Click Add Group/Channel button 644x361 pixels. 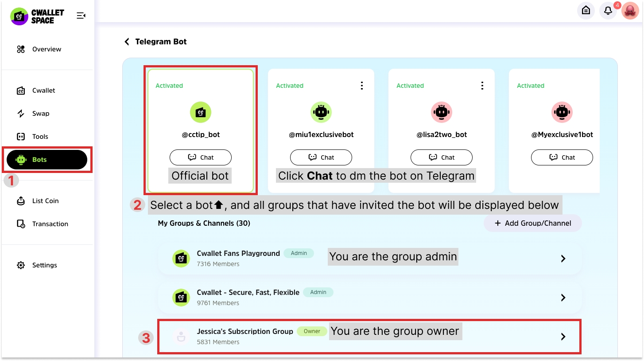click(x=532, y=223)
